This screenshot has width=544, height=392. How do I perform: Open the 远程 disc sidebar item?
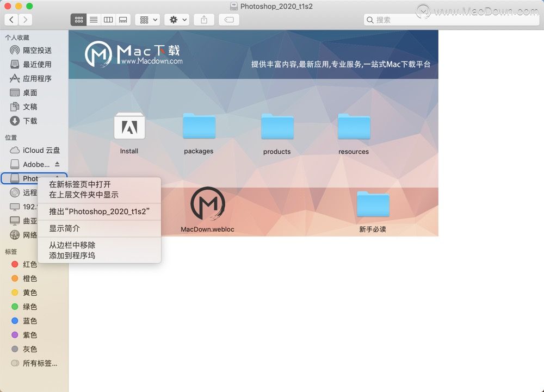23,192
